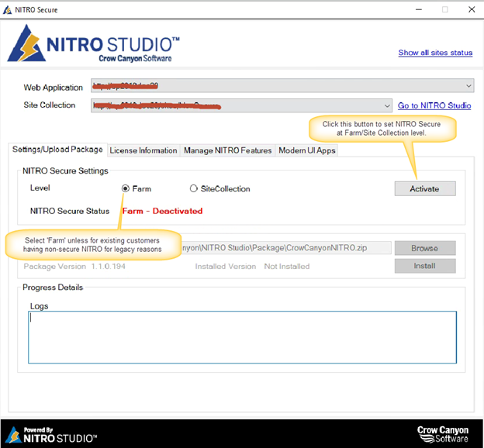Click the Browse button for package
Screen dimensions: 484x448
point(425,248)
